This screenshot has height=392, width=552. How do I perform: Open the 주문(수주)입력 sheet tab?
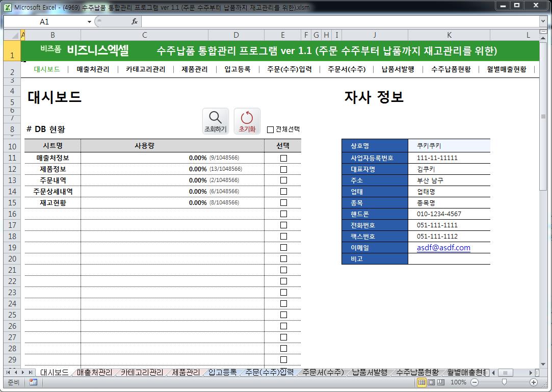coord(269,373)
